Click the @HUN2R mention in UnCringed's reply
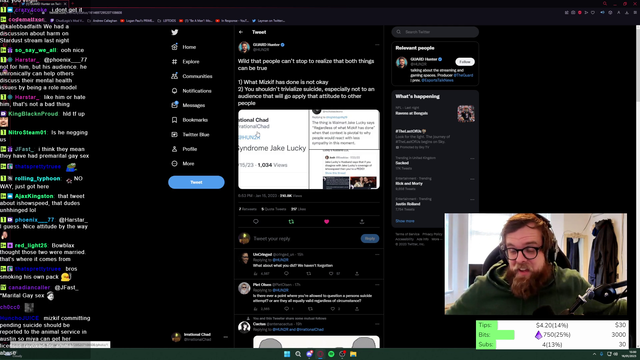Screen dimensions: 640x360 pos(280,260)
